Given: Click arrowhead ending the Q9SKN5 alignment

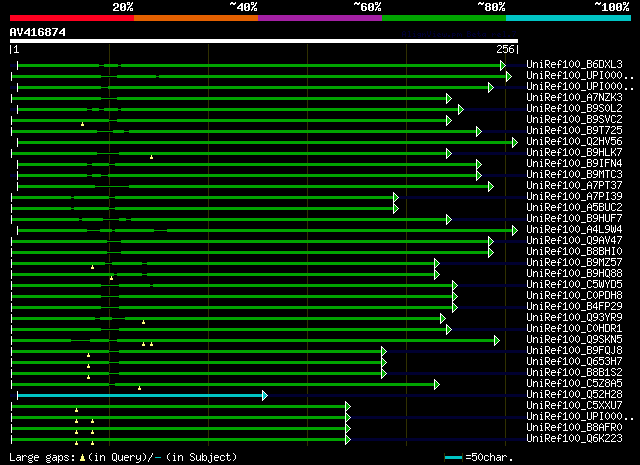Looking at the screenshot, I should click(x=497, y=341).
